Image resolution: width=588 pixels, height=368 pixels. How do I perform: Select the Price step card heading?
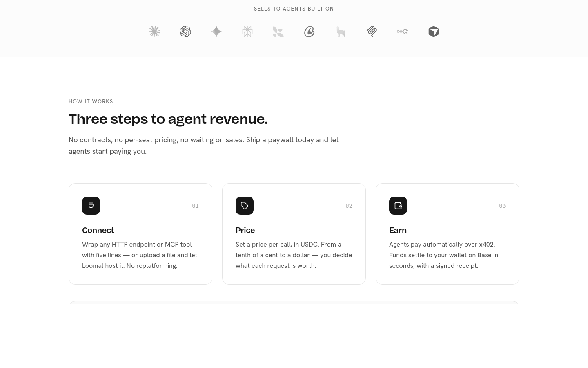click(x=245, y=230)
